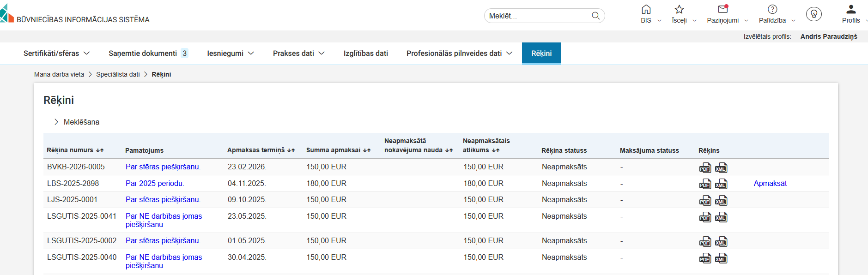Sort by Apmaksas termiņš column
The height and width of the screenshot is (275, 868).
coord(291,150)
